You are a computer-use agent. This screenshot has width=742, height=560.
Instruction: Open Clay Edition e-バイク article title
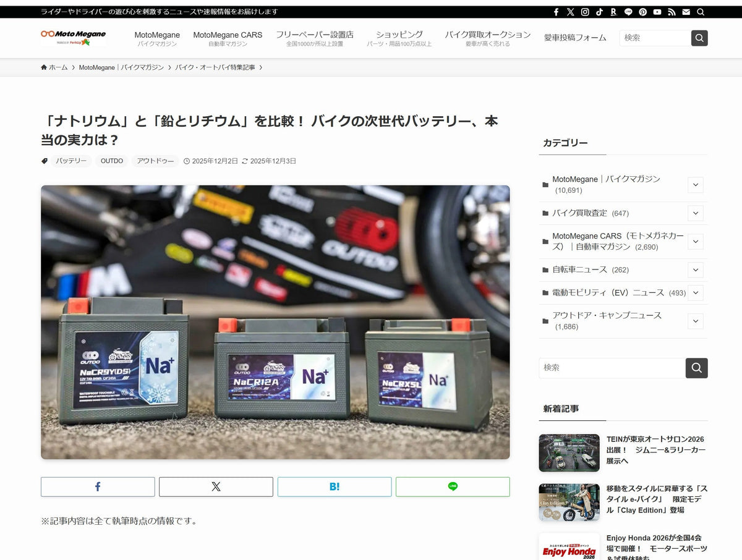tap(657, 499)
